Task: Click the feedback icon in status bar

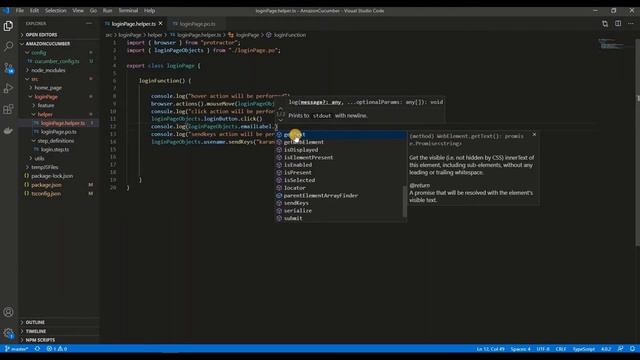Action: coord(620,349)
